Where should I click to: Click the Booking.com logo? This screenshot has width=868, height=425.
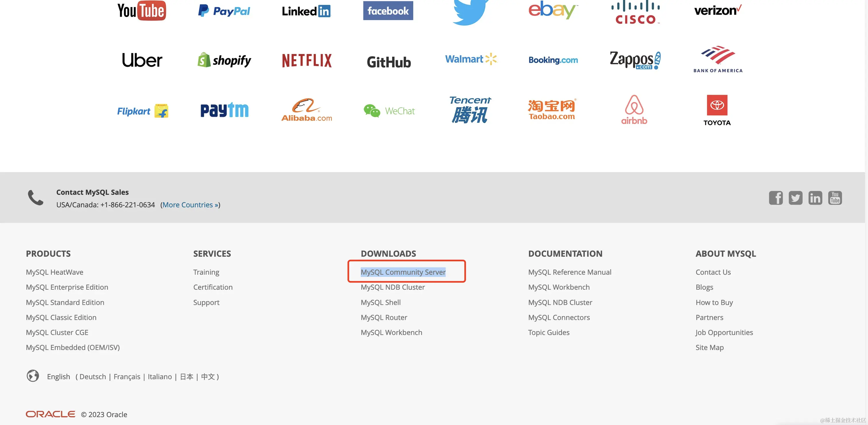553,60
